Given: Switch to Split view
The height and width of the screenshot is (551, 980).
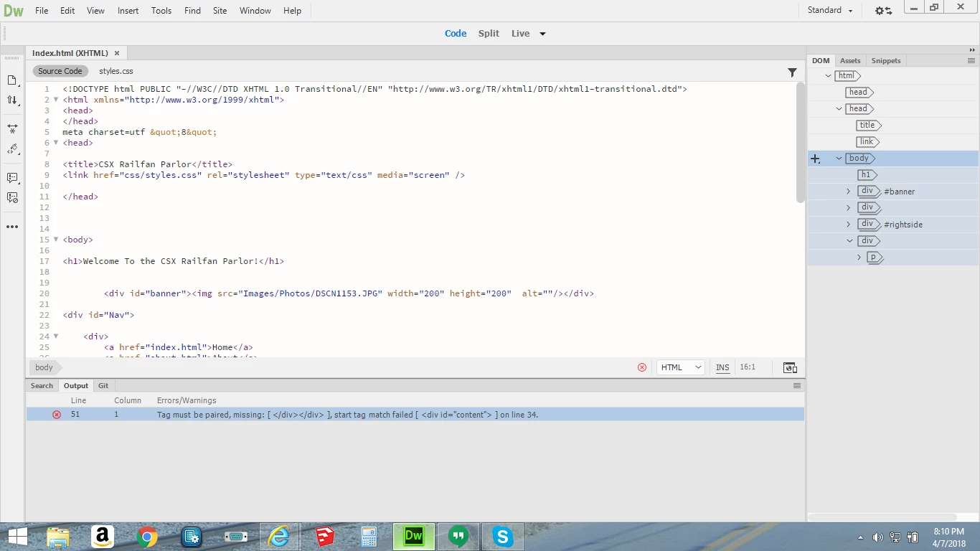Looking at the screenshot, I should click(489, 34).
